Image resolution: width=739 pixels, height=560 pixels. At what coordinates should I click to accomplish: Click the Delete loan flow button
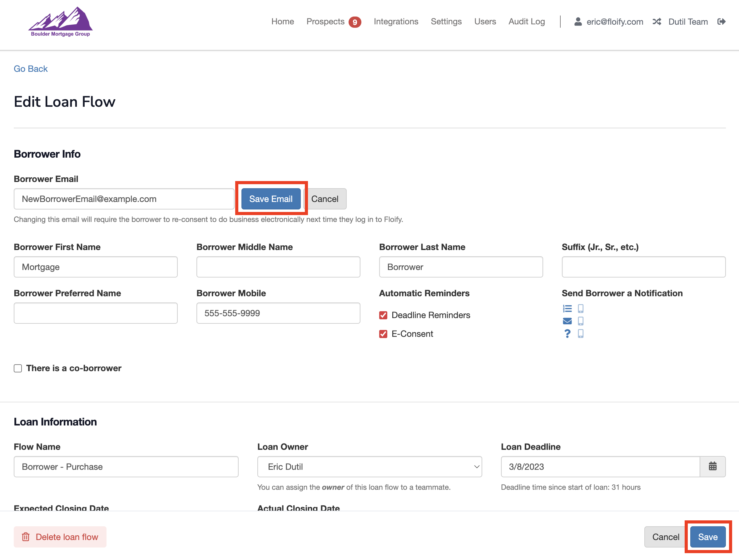(x=60, y=537)
